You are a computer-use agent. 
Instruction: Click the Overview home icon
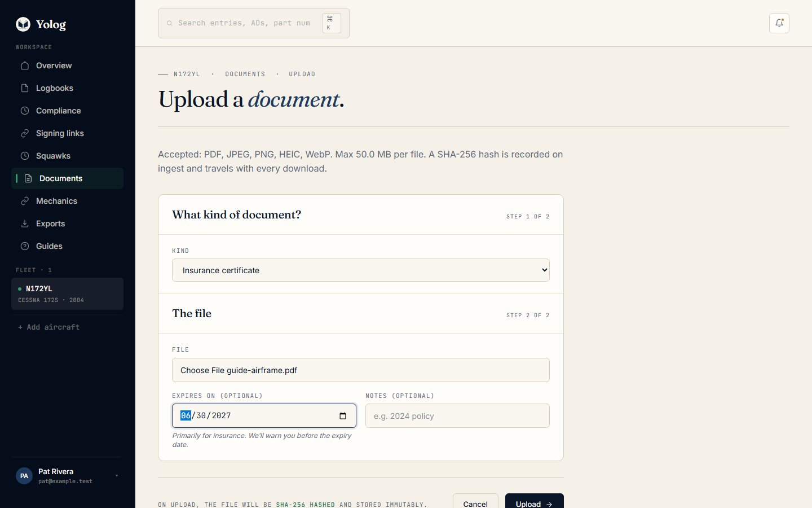click(x=25, y=65)
